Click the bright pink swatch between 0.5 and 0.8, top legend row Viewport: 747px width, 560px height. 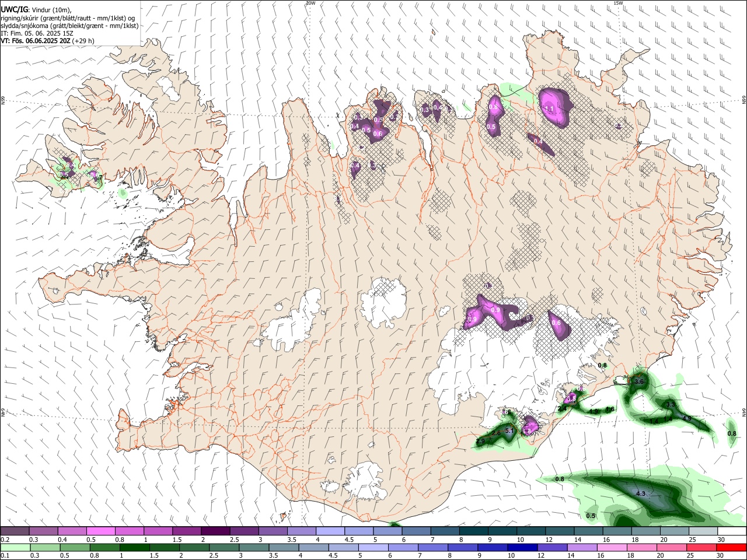click(x=100, y=531)
